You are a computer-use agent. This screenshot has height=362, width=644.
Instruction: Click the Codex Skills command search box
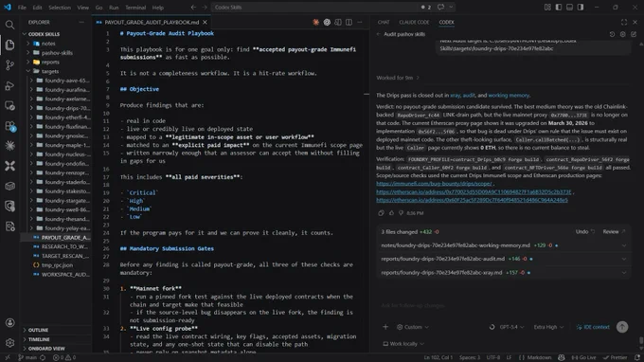coord(315,7)
